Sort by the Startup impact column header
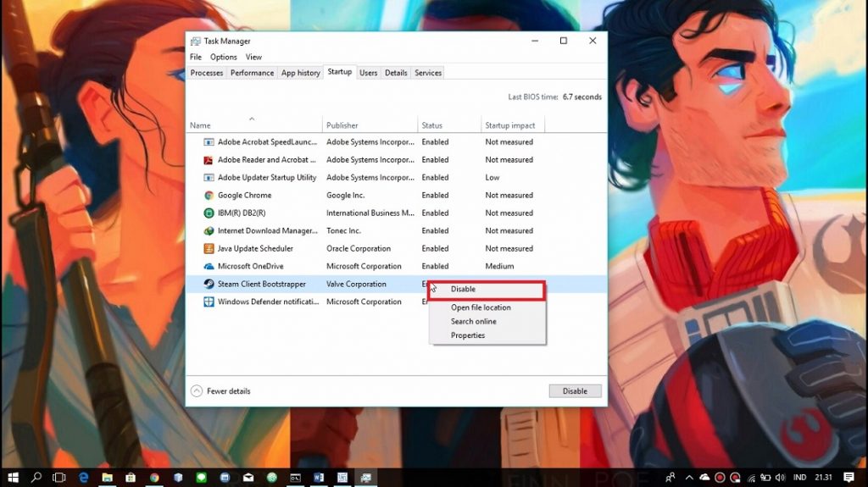This screenshot has height=487, width=868. pos(510,126)
